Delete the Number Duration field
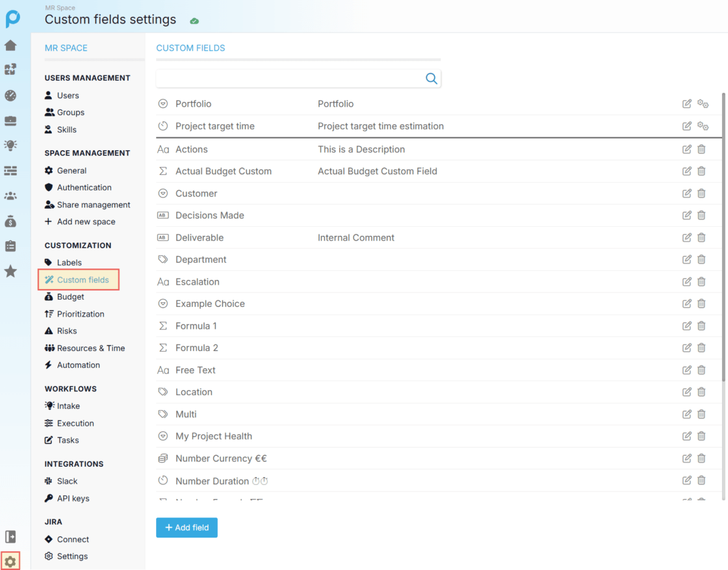Image resolution: width=728 pixels, height=570 pixels. click(x=701, y=480)
